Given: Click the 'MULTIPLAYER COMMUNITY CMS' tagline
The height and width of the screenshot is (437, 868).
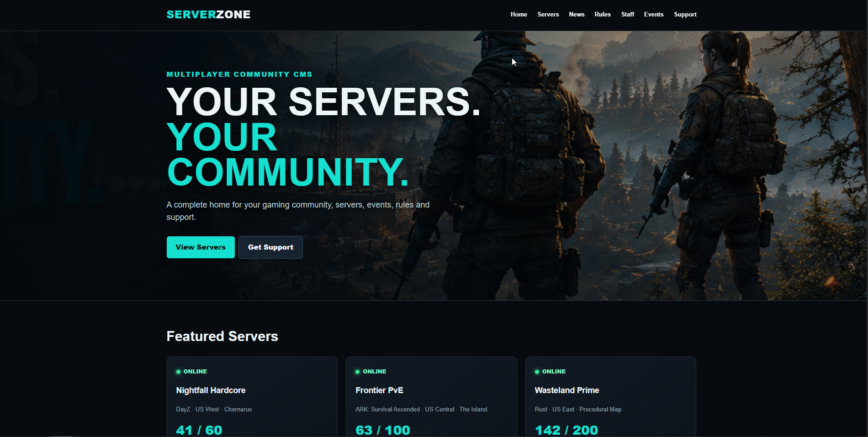Looking at the screenshot, I should tap(239, 75).
